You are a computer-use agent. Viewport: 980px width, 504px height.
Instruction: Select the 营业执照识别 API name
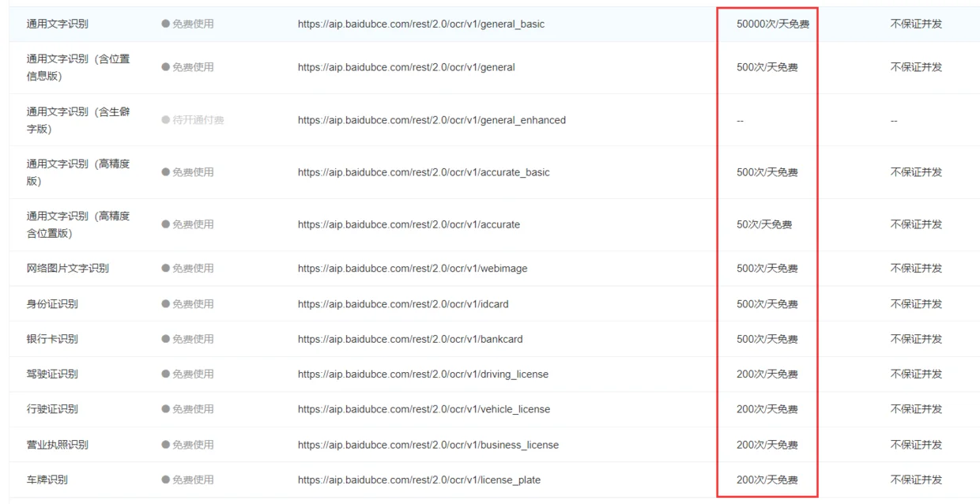coord(58,445)
